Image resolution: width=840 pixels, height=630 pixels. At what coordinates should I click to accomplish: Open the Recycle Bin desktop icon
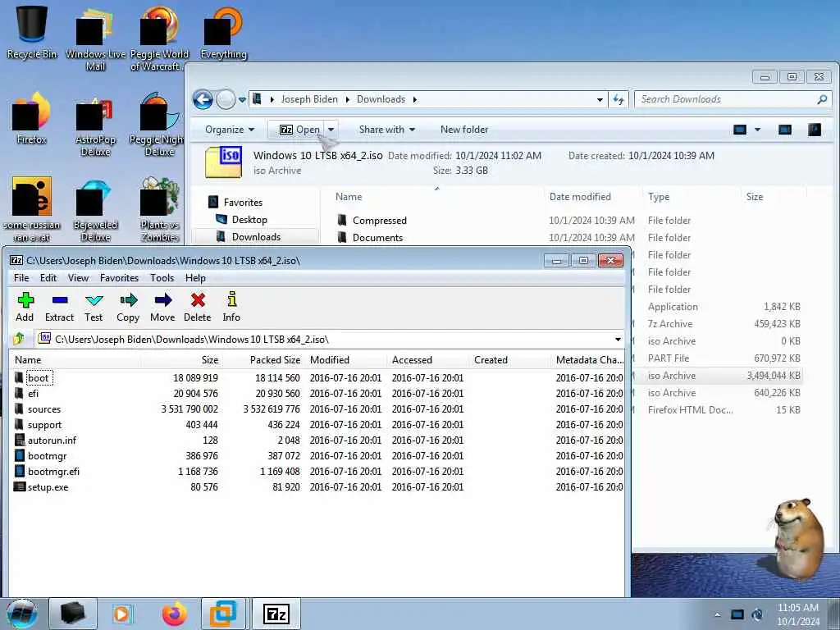[32, 32]
